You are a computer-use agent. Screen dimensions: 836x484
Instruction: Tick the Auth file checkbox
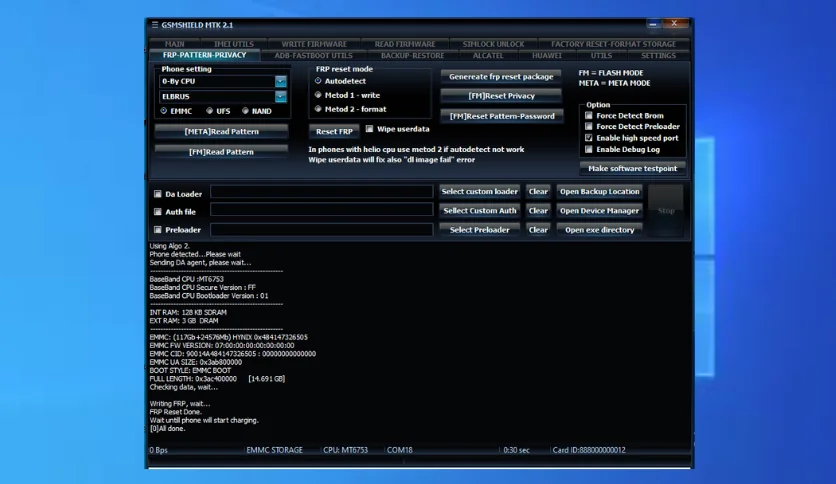click(x=158, y=212)
